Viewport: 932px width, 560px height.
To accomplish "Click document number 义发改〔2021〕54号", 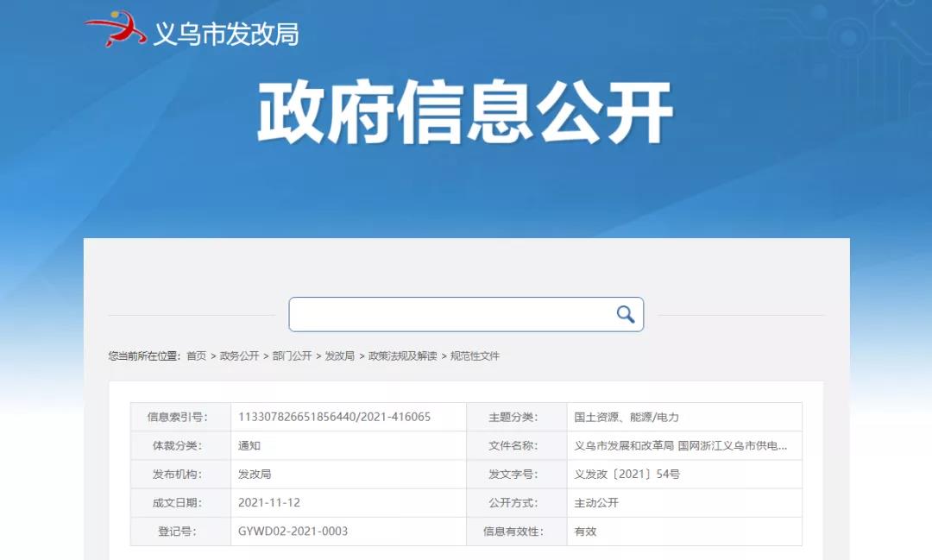I will pyautogui.click(x=627, y=475).
